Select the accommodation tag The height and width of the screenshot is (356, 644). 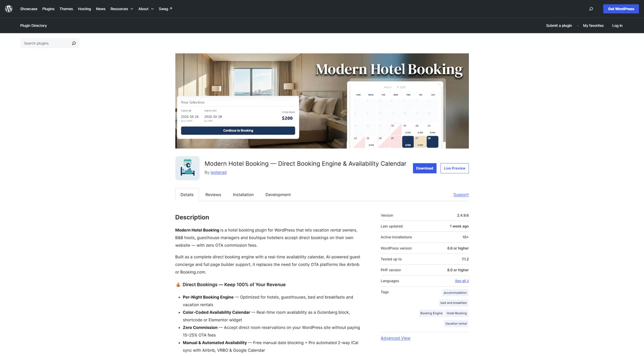tap(455, 293)
